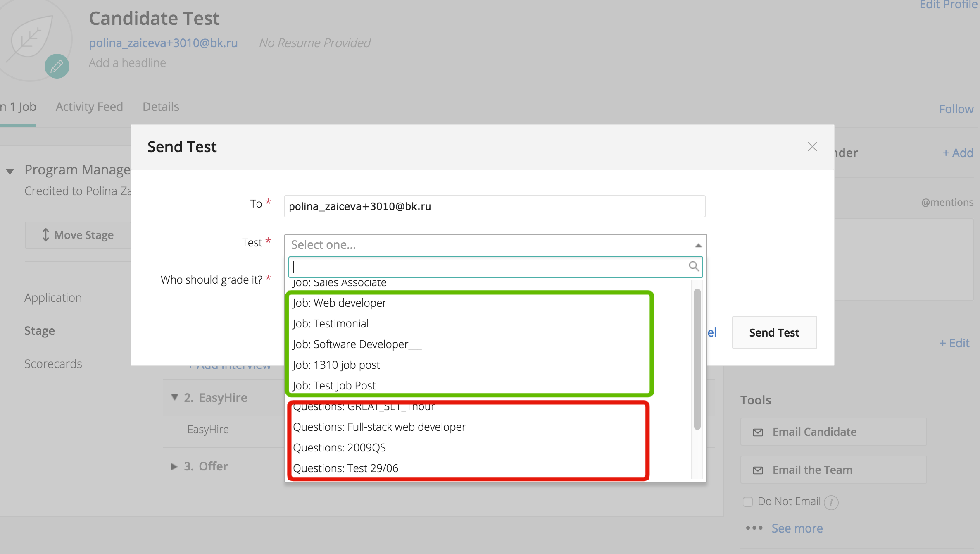This screenshot has height=554, width=980.
Task: Enable the Do Not Email checkbox
Action: click(748, 501)
